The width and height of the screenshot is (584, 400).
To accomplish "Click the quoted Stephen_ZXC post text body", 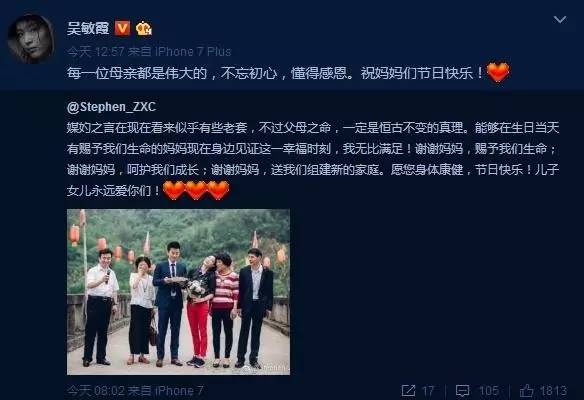I will [x=313, y=159].
